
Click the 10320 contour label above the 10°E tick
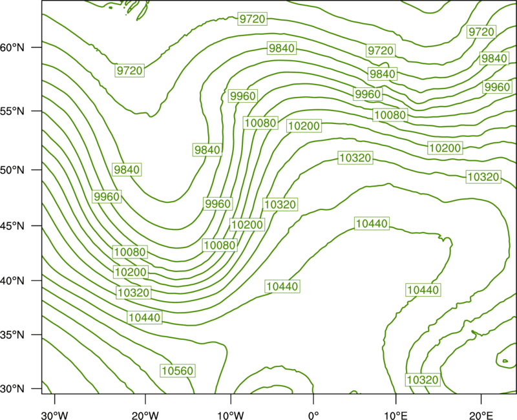(423, 380)
